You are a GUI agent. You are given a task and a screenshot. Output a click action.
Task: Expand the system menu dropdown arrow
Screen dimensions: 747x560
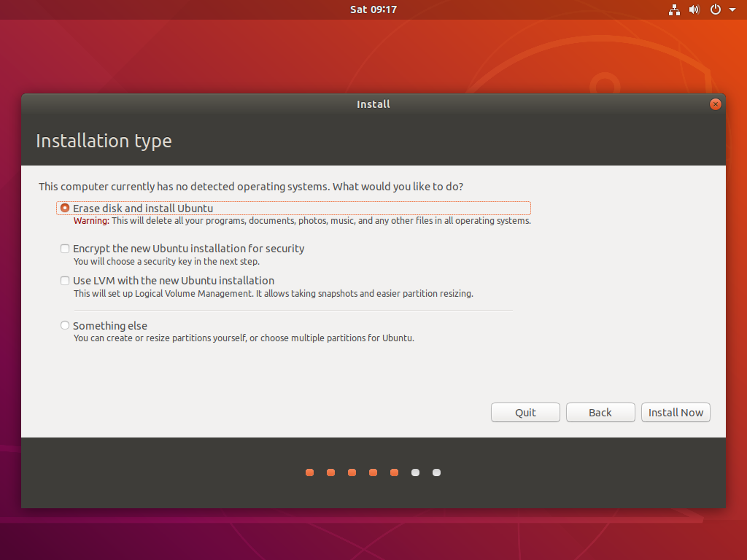[x=732, y=9]
